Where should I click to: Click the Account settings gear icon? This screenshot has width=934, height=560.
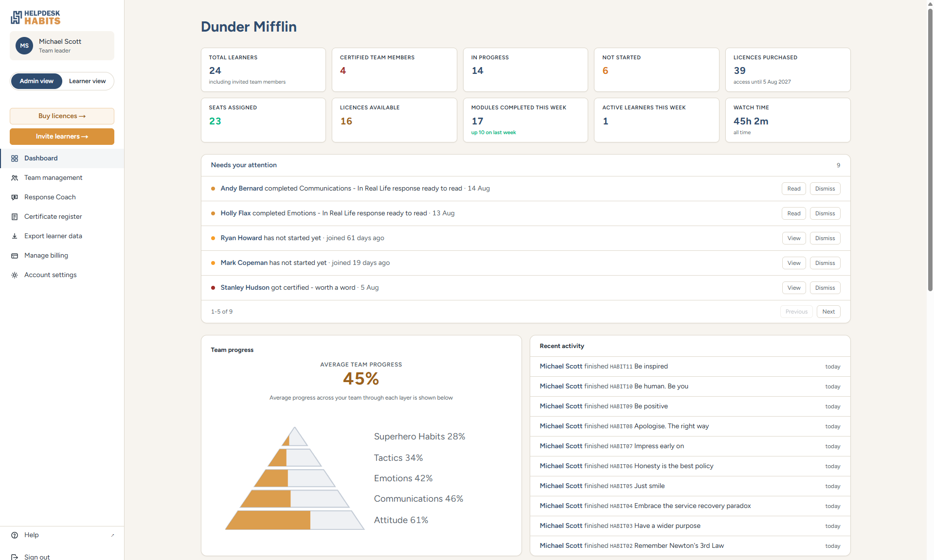(15, 275)
